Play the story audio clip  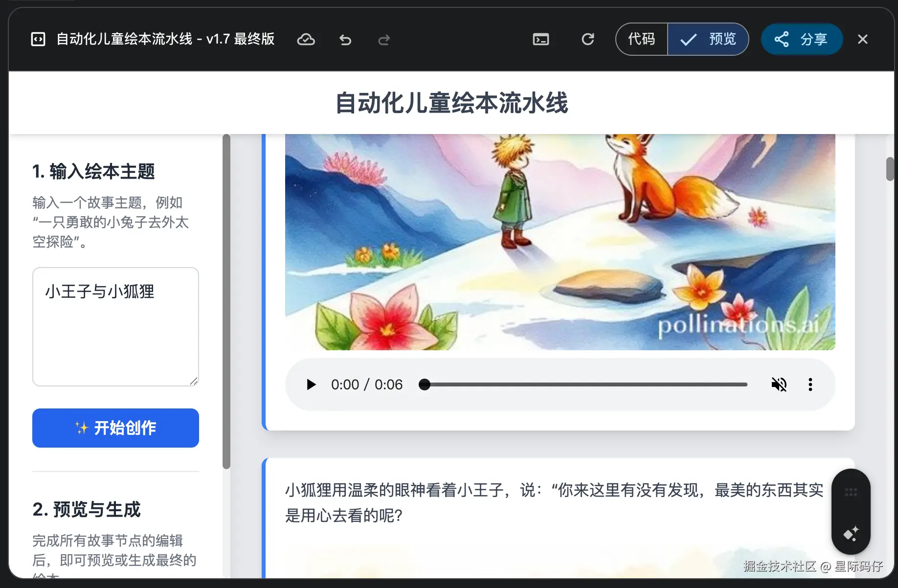tap(311, 384)
